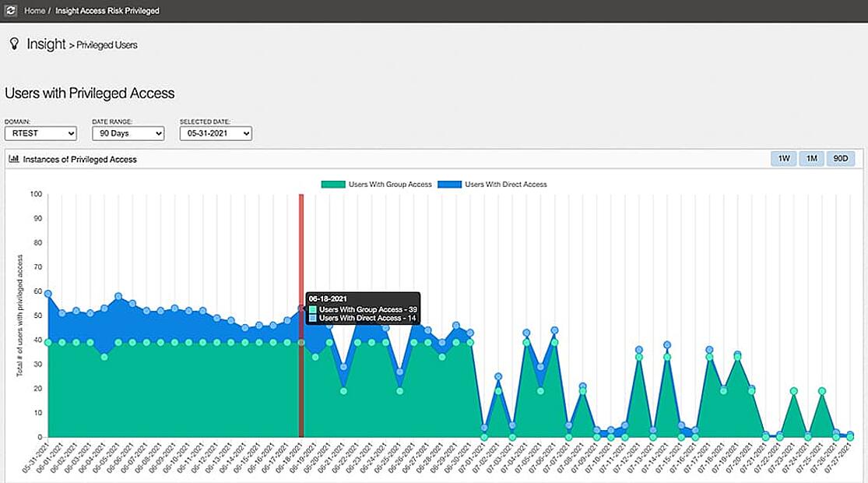Viewport: 868px width, 483px height.
Task: Select the 07-14-2021 direct access peak point
Action: [x=667, y=344]
